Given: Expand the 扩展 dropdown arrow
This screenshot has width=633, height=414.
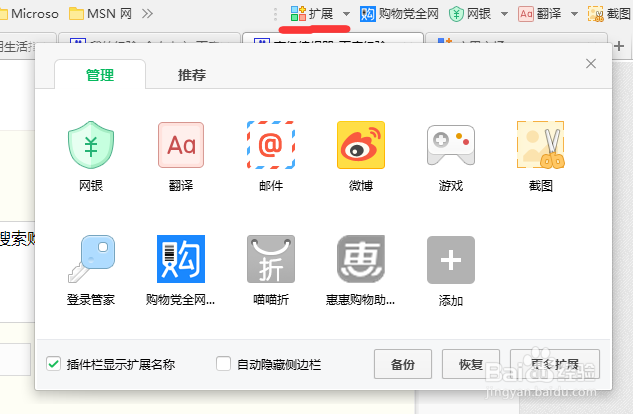Looking at the screenshot, I should [346, 14].
